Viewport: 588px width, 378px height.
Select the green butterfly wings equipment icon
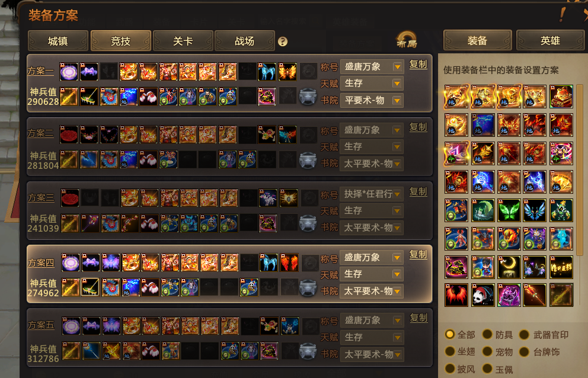point(509,210)
